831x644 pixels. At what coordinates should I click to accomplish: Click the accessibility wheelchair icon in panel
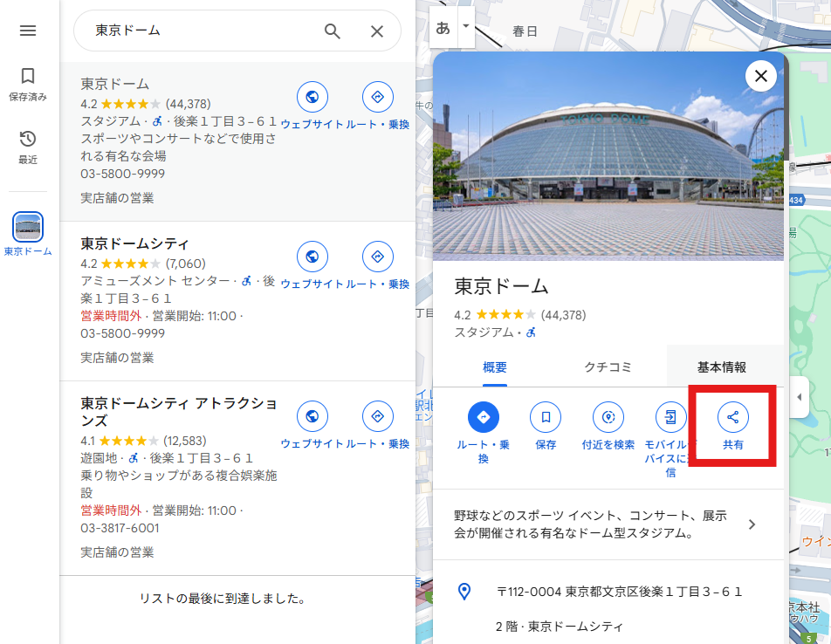pos(531,332)
